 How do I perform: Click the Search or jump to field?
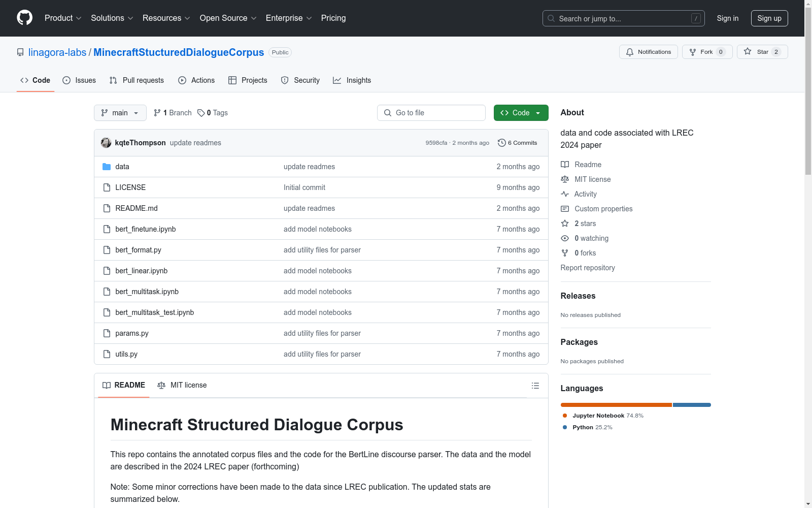[624, 18]
